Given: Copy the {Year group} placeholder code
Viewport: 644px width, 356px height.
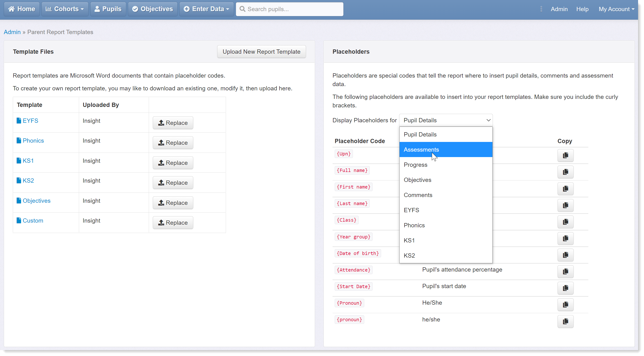Looking at the screenshot, I should click(x=565, y=238).
